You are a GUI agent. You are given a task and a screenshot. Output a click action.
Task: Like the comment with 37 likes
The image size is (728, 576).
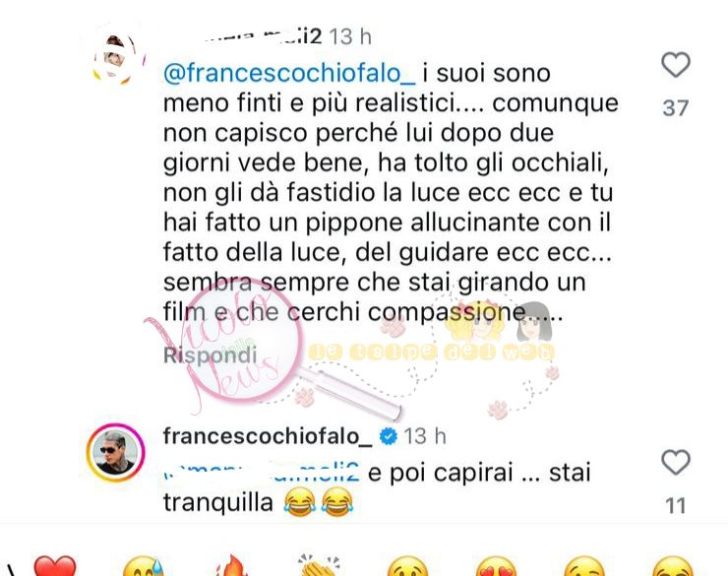click(x=676, y=65)
